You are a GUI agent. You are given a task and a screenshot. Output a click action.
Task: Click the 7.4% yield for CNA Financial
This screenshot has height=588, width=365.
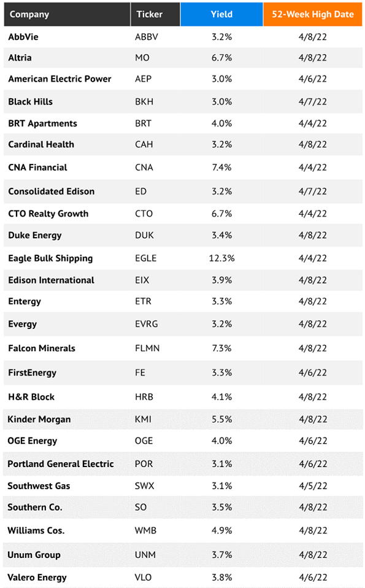221,167
